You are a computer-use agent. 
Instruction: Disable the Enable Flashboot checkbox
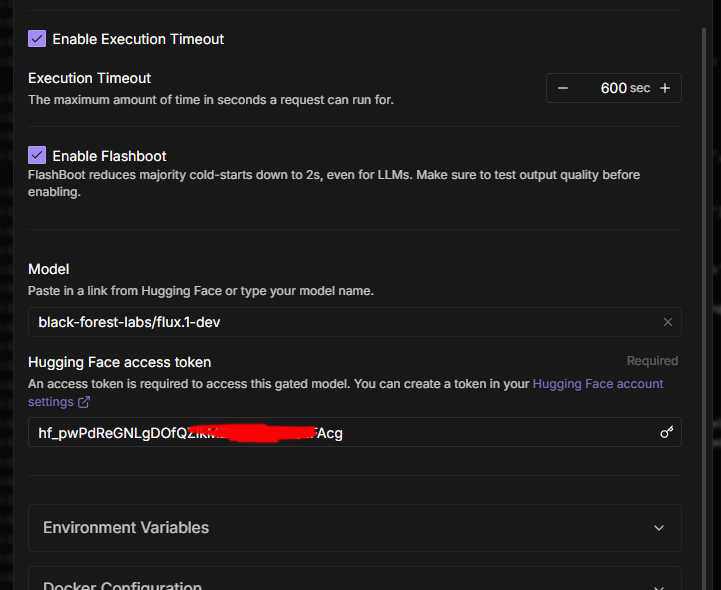[x=37, y=155]
